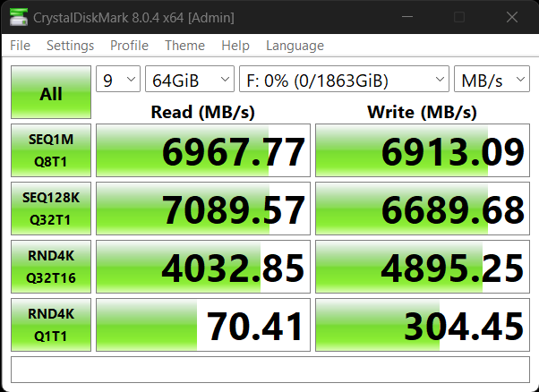The width and height of the screenshot is (539, 392).
Task: Open the F: drive selection dropdown
Action: click(344, 81)
